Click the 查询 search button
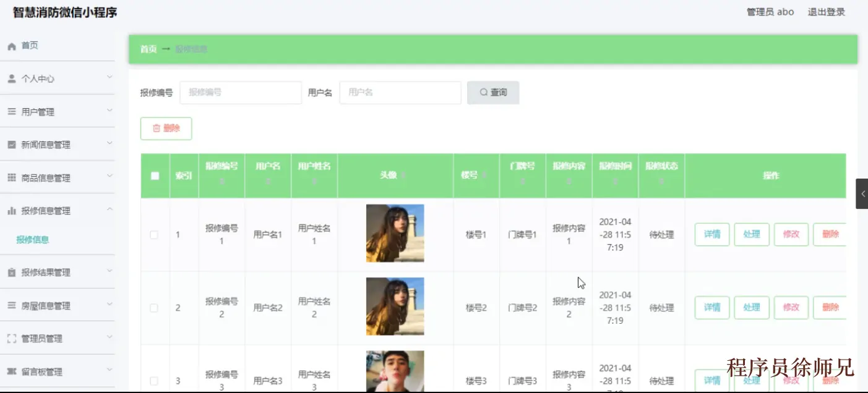The width and height of the screenshot is (868, 393). point(493,92)
